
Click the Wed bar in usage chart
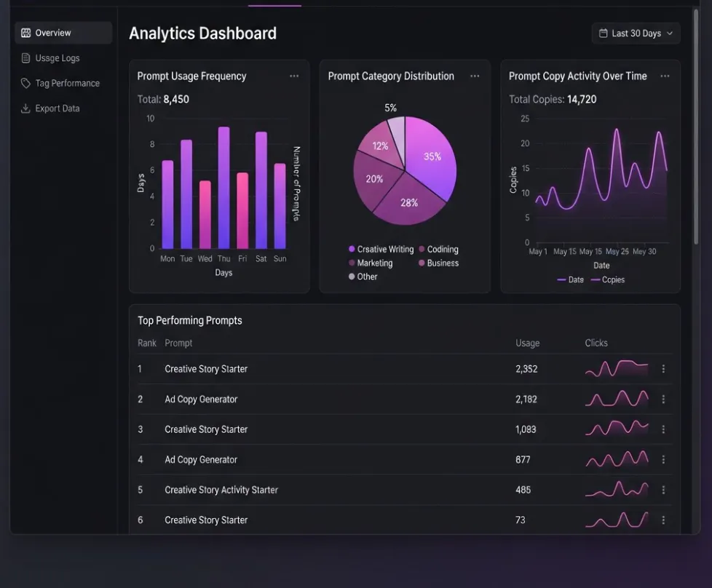click(205, 215)
